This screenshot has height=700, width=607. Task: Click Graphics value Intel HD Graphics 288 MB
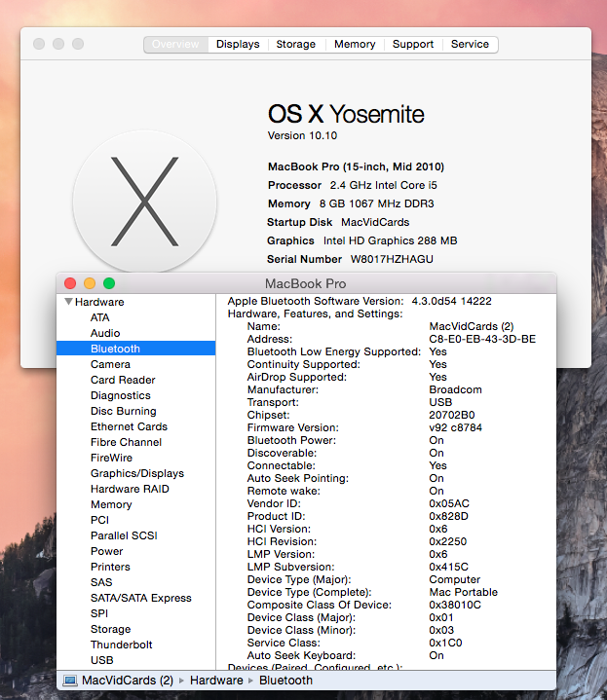click(x=391, y=241)
